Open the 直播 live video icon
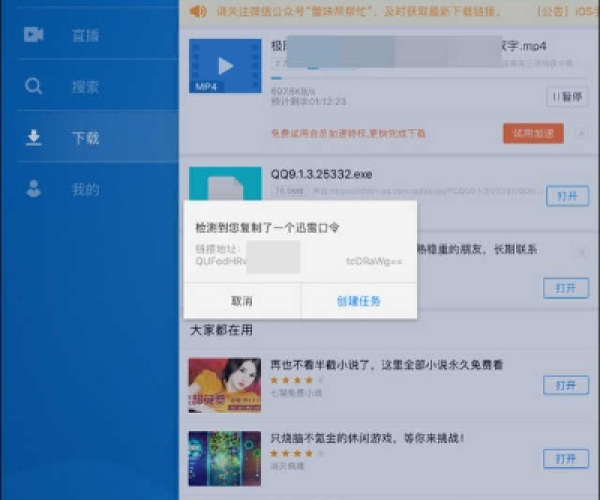 (34, 34)
